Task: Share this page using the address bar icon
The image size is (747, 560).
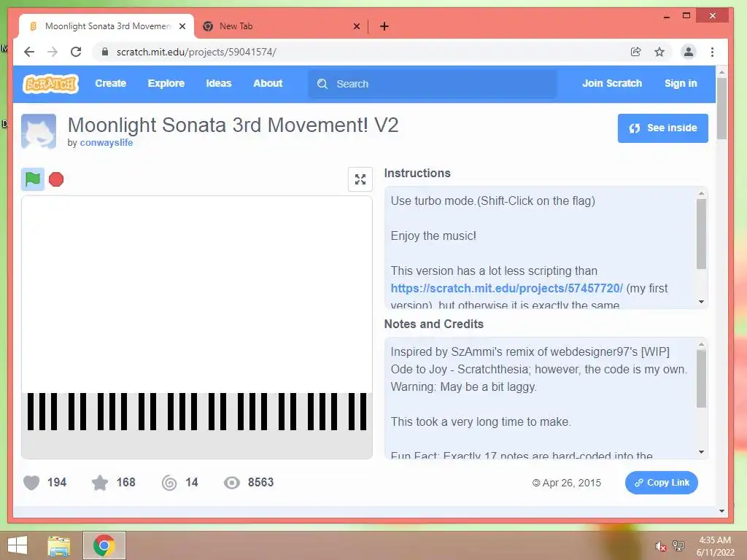Action: pyautogui.click(x=636, y=52)
